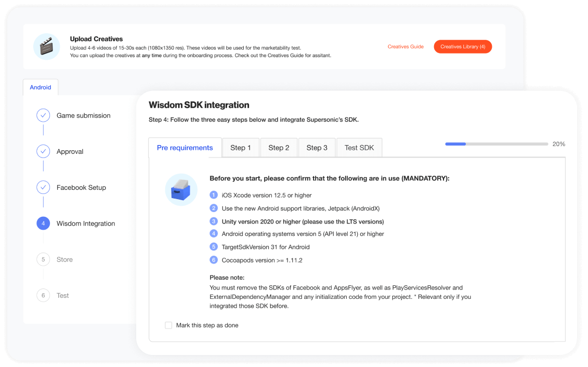Go to the Step 3 tab
Image resolution: width=588 pixels, height=367 pixels.
pos(317,148)
